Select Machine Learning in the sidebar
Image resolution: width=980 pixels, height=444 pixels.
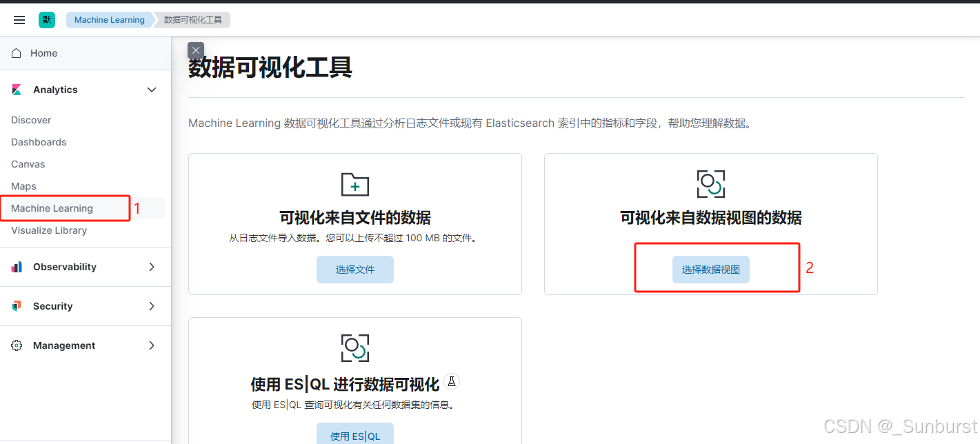click(52, 208)
